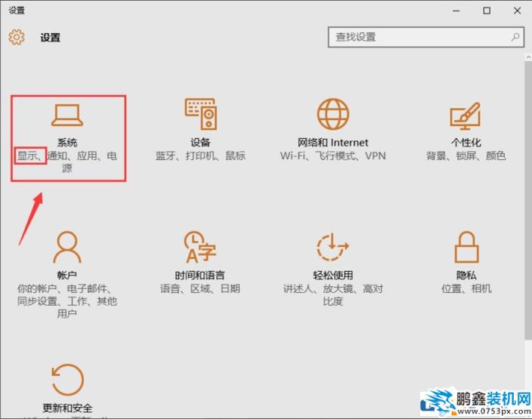Minimize the 设置 window

[x=456, y=11]
